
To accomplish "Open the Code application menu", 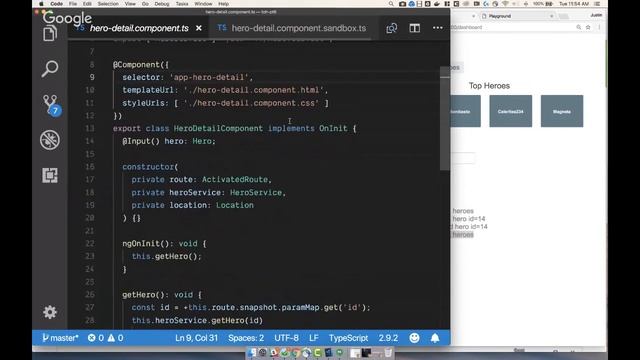I will 56,4.
